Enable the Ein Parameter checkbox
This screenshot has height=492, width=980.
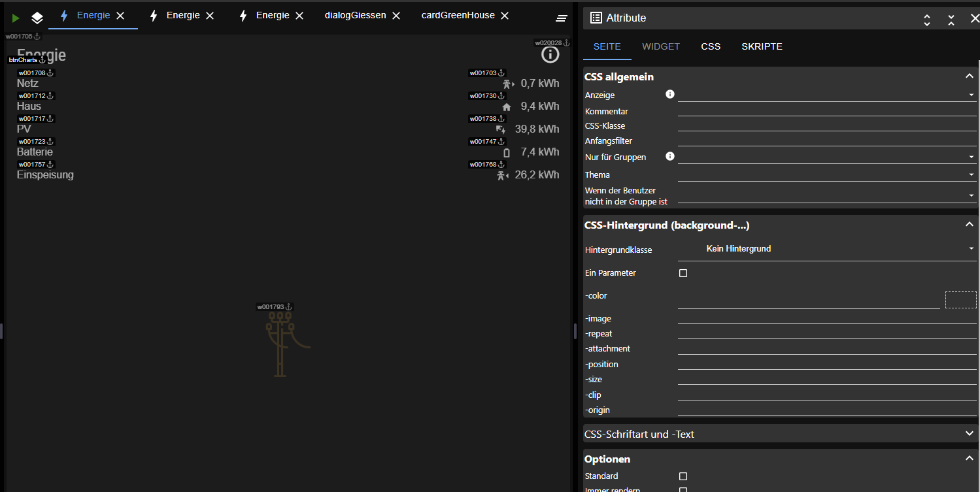coord(683,273)
